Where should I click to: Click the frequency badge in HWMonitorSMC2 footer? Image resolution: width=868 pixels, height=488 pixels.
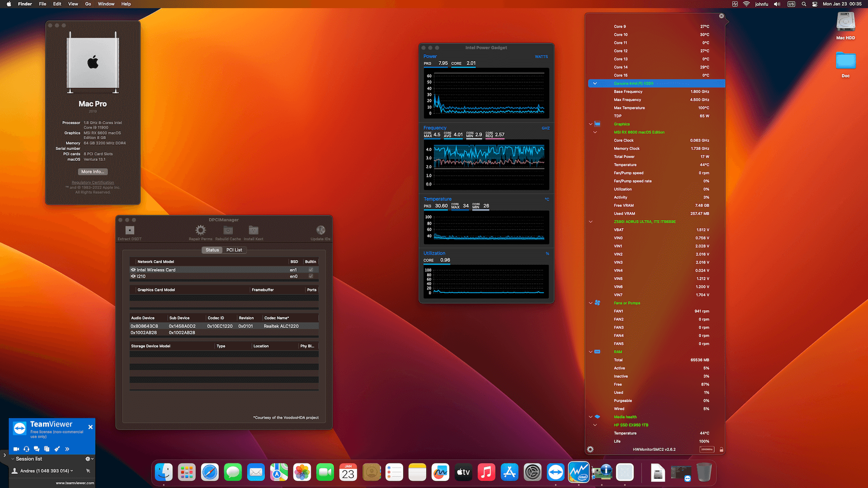point(707,450)
